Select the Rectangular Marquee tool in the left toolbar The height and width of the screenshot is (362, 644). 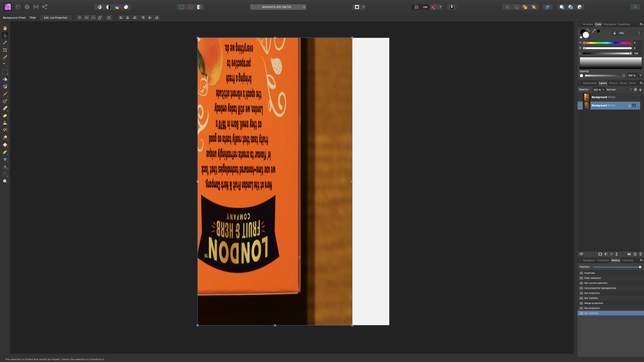pyautogui.click(x=5, y=72)
